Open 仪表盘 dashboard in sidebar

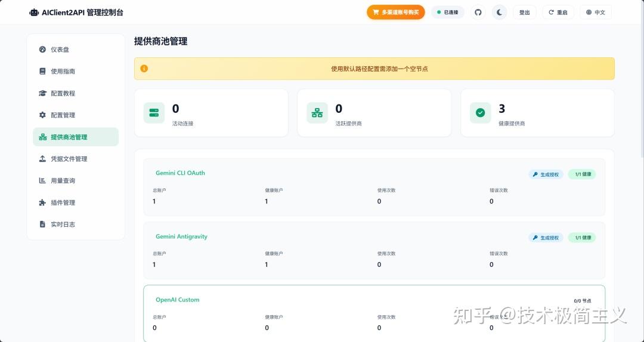tap(60, 50)
